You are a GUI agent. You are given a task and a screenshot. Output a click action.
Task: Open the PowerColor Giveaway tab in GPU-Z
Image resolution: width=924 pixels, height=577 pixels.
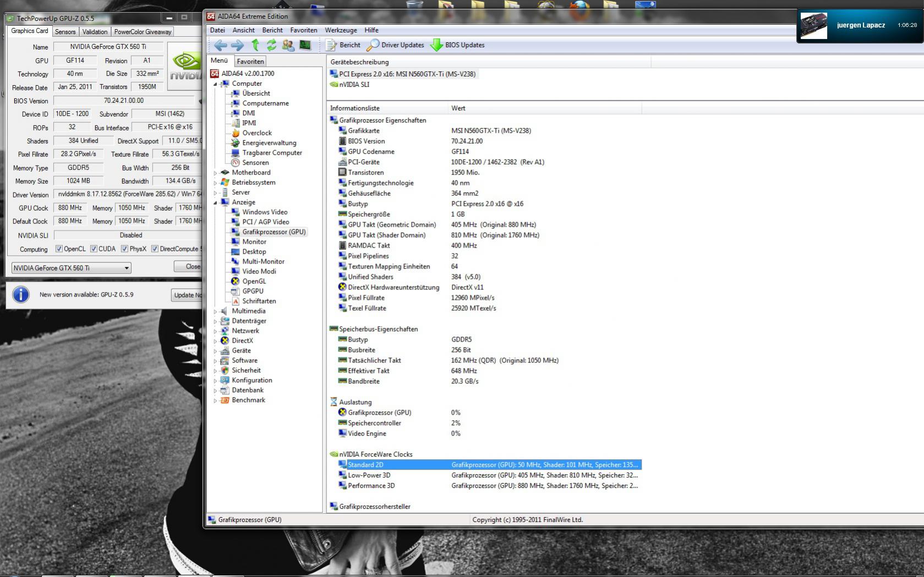143,32
